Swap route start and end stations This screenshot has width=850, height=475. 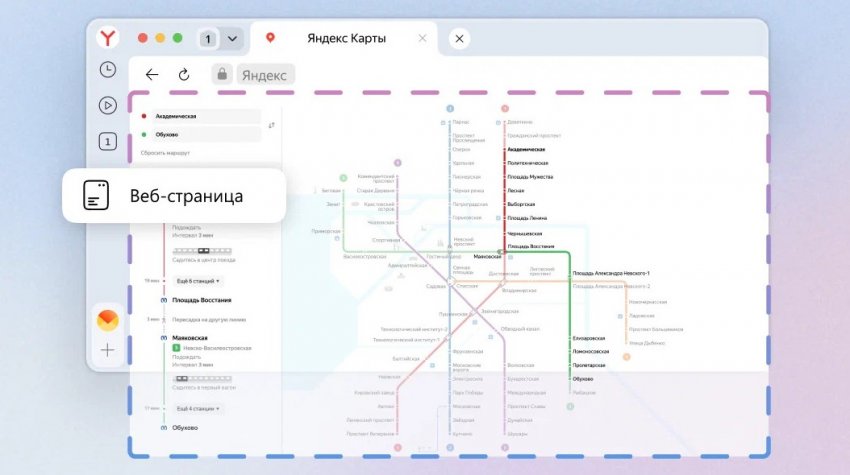[x=271, y=125]
